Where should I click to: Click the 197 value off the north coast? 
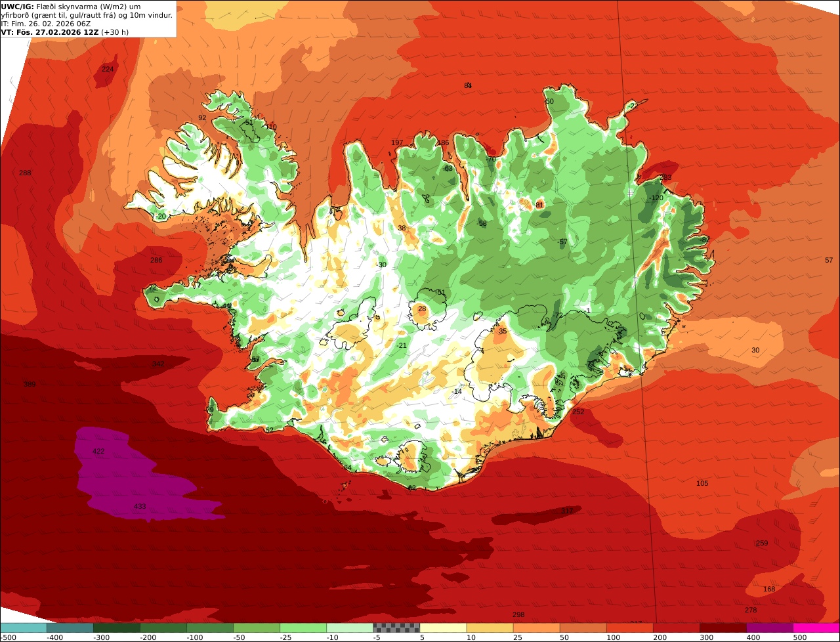(x=397, y=142)
